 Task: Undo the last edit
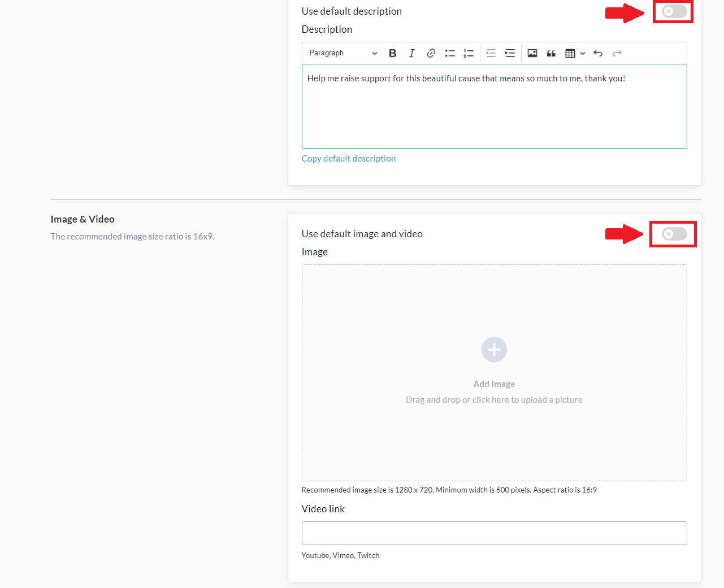pos(598,53)
